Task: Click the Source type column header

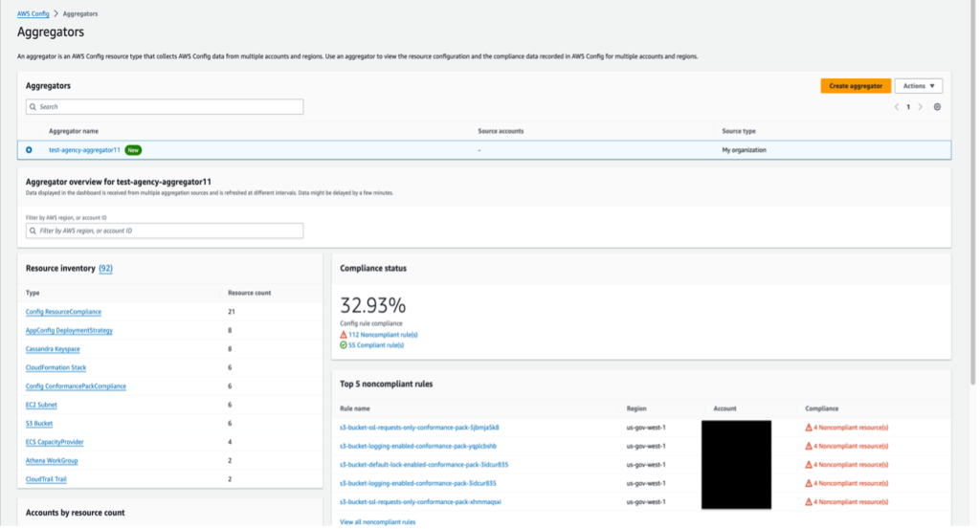Action: coord(739,131)
